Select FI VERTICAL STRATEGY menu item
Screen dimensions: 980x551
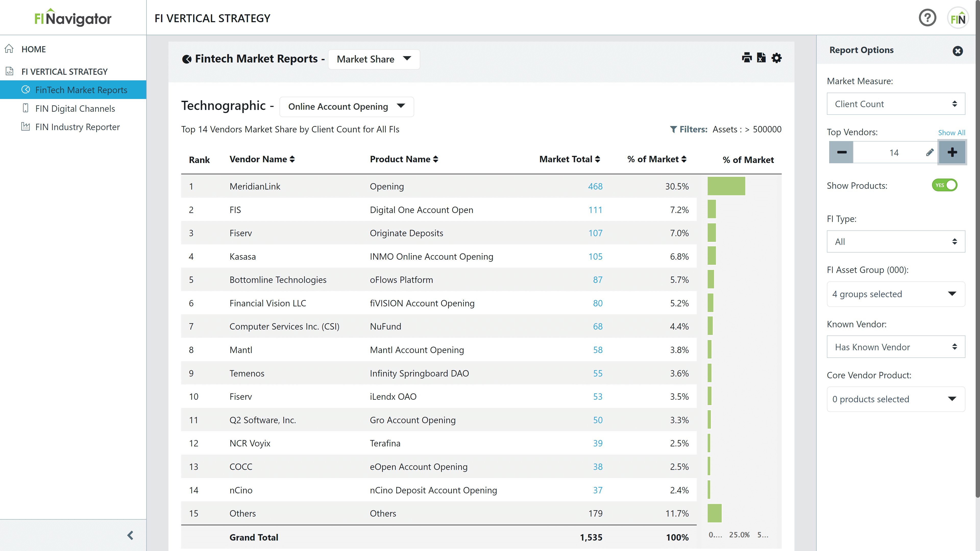coord(64,71)
